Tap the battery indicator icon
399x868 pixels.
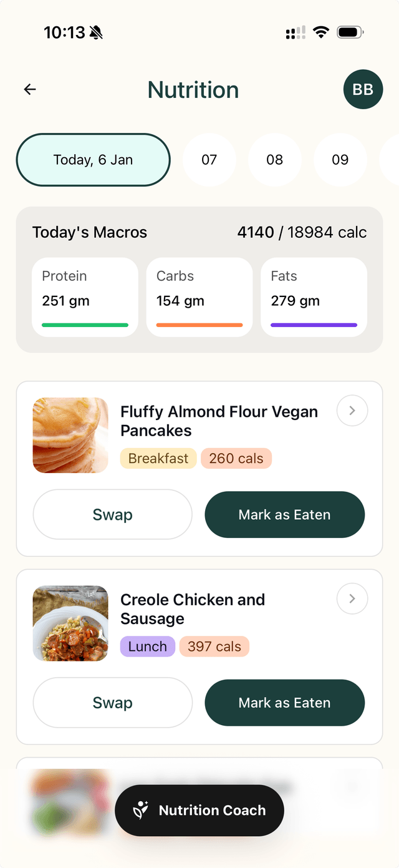pyautogui.click(x=349, y=31)
